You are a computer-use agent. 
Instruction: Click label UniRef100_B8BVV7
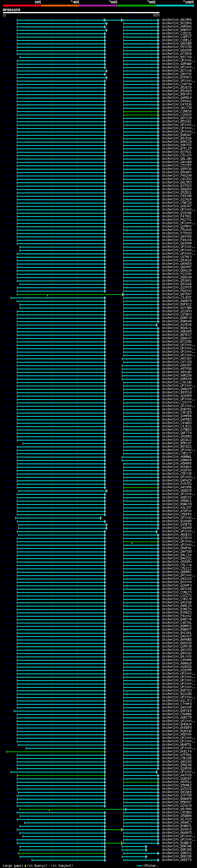coord(176,30)
